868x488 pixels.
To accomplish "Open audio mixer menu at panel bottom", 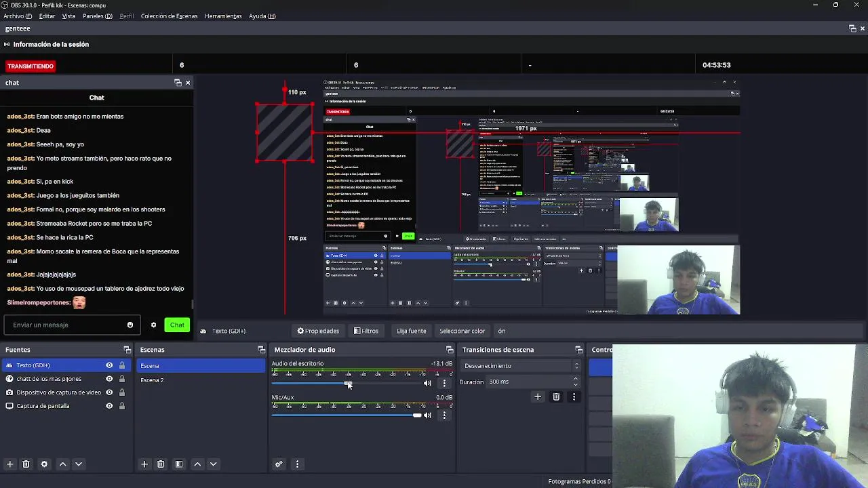I will tap(297, 464).
